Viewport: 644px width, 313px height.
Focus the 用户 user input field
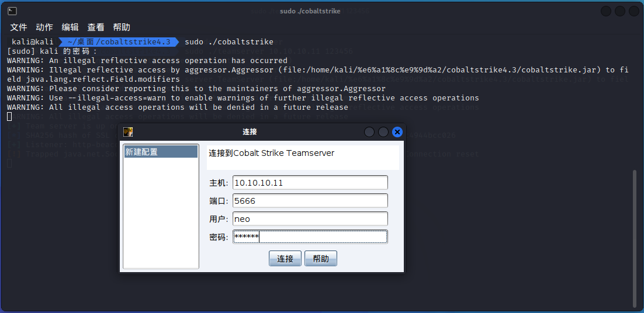coord(310,218)
